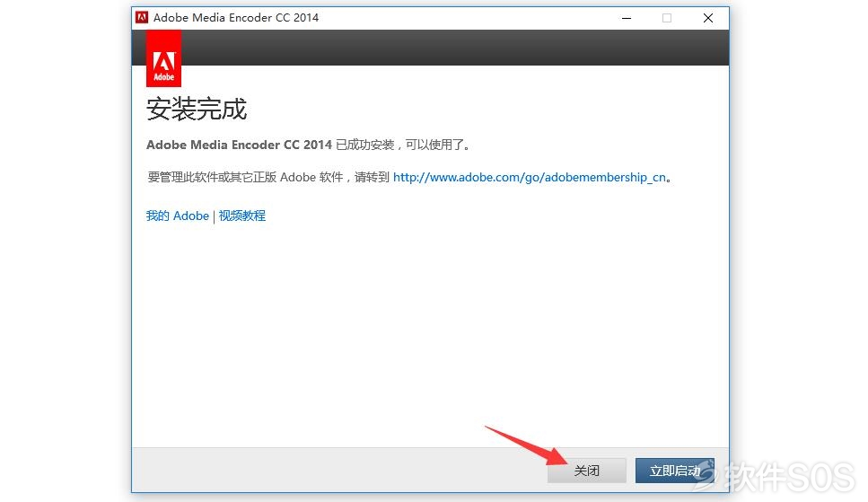
Task: Open the adobemembership_cn web link
Action: [530, 177]
